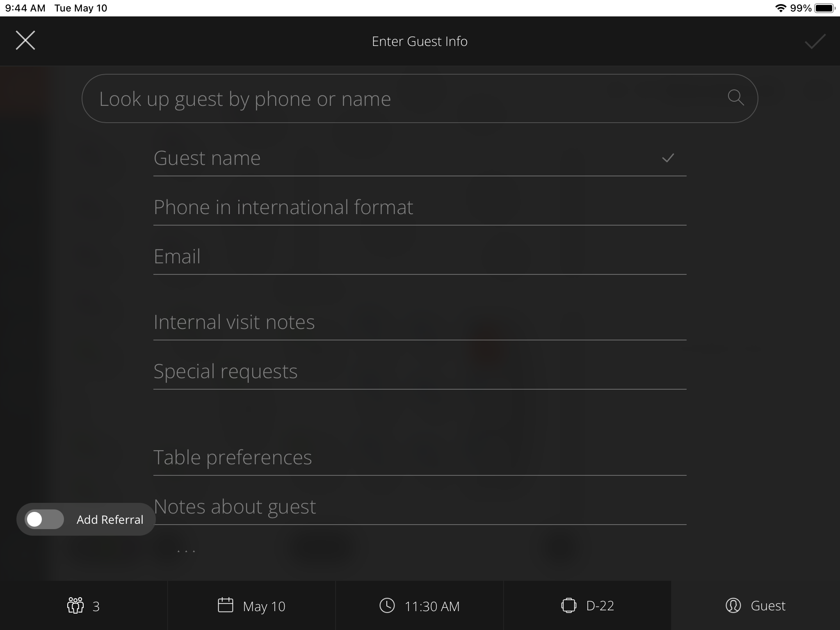This screenshot has width=840, height=630.
Task: Close the Enter Guest Info screen
Action: click(25, 41)
